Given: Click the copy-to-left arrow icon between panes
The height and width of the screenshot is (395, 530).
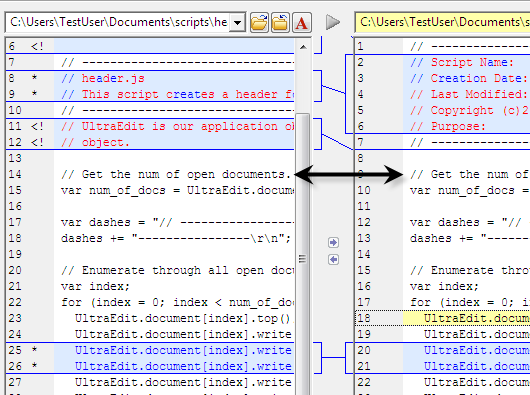Looking at the screenshot, I should (333, 260).
